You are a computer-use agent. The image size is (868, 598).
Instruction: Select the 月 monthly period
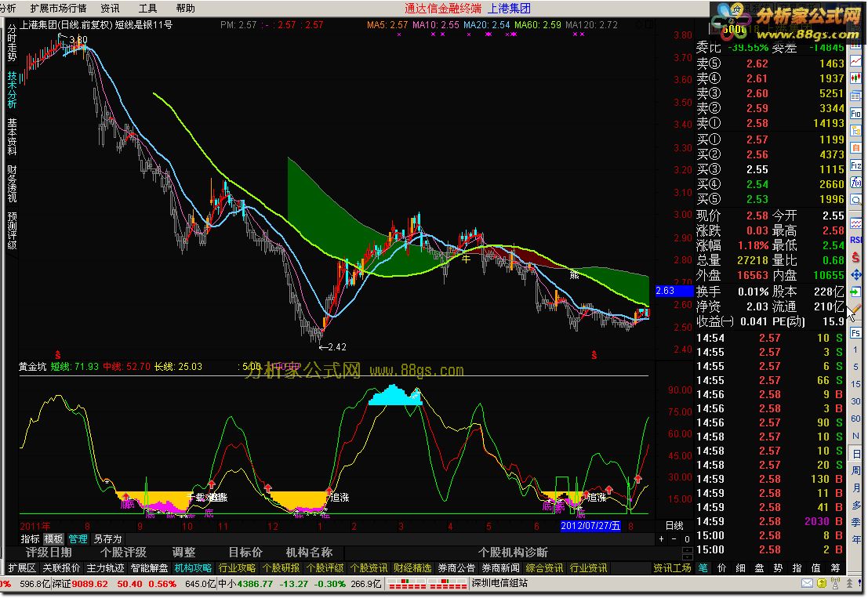[x=855, y=488]
